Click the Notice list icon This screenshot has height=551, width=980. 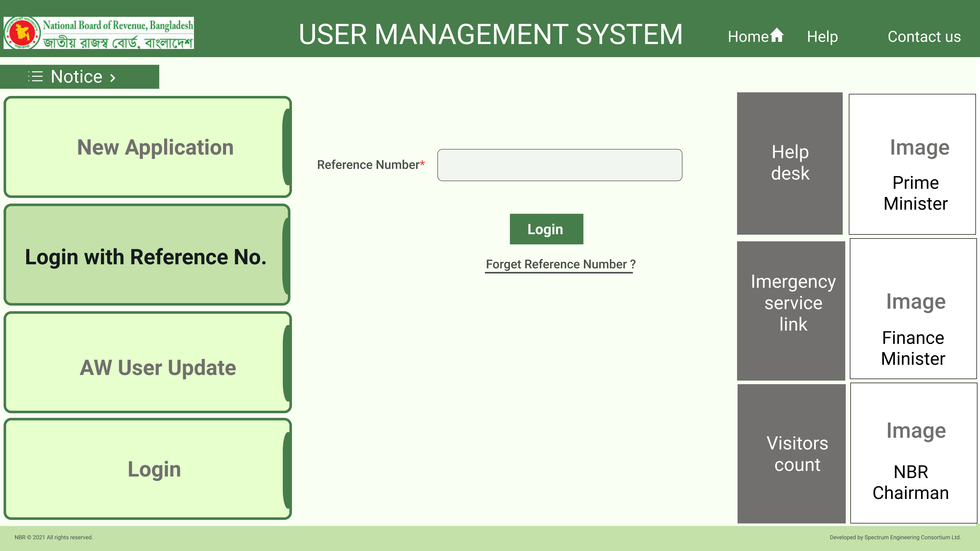36,77
